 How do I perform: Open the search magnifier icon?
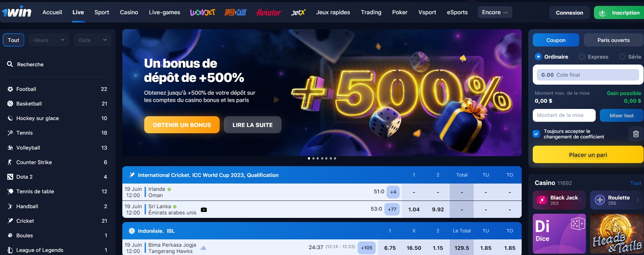(x=10, y=64)
